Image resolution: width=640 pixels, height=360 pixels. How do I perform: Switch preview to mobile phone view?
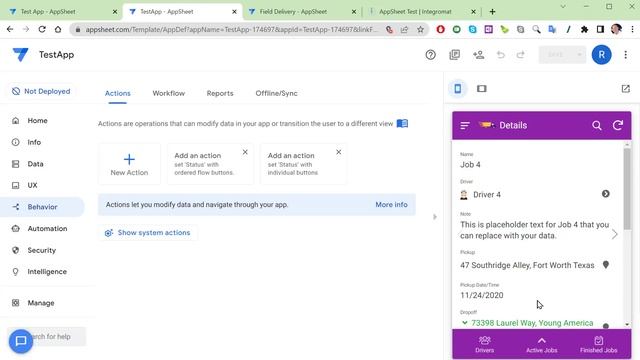pos(458,89)
